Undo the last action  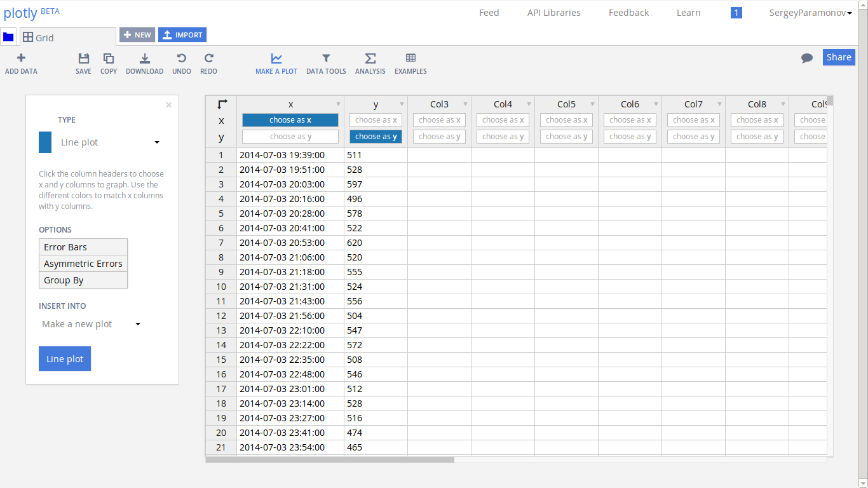pyautogui.click(x=182, y=58)
